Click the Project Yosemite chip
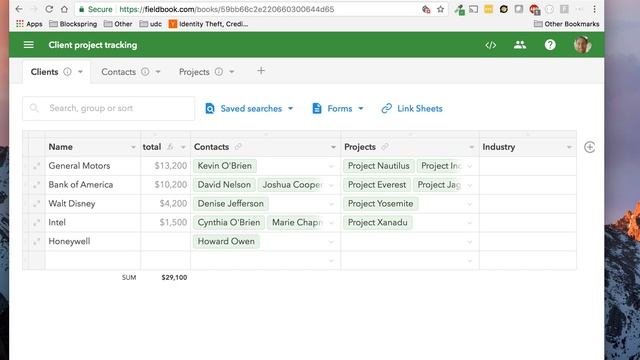Image resolution: width=640 pixels, height=360 pixels. coord(380,203)
